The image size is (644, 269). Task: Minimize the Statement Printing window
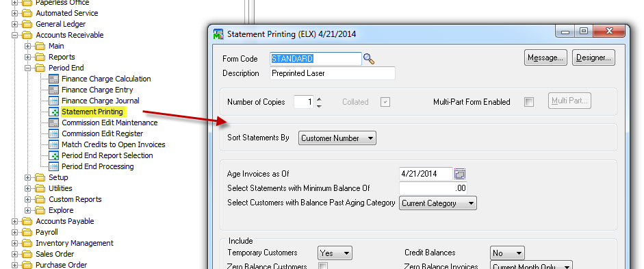point(565,31)
